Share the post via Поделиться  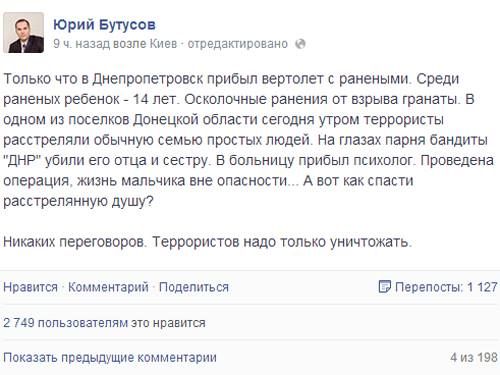(x=194, y=287)
